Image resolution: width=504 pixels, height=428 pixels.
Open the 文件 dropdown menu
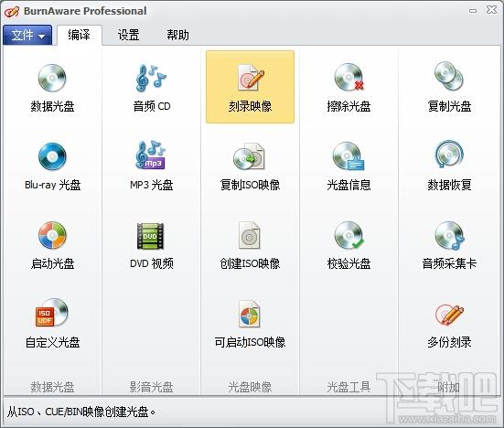click(27, 35)
